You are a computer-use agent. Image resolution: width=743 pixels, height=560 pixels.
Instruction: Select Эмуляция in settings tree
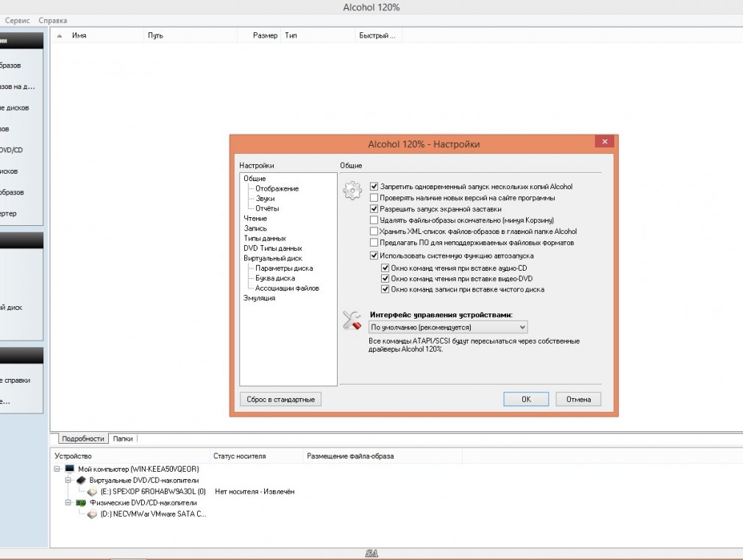coord(259,298)
